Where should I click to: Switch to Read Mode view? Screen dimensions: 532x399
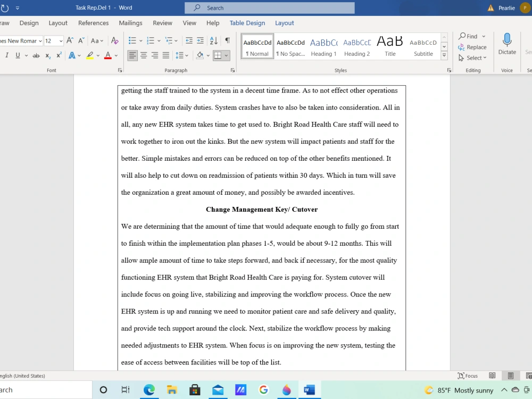[x=492, y=376]
